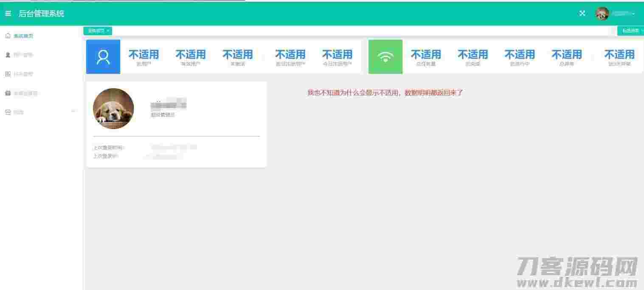This screenshot has width=644, height=290.
Task: Close the 系统首页 tab with its x
Action: [108, 31]
